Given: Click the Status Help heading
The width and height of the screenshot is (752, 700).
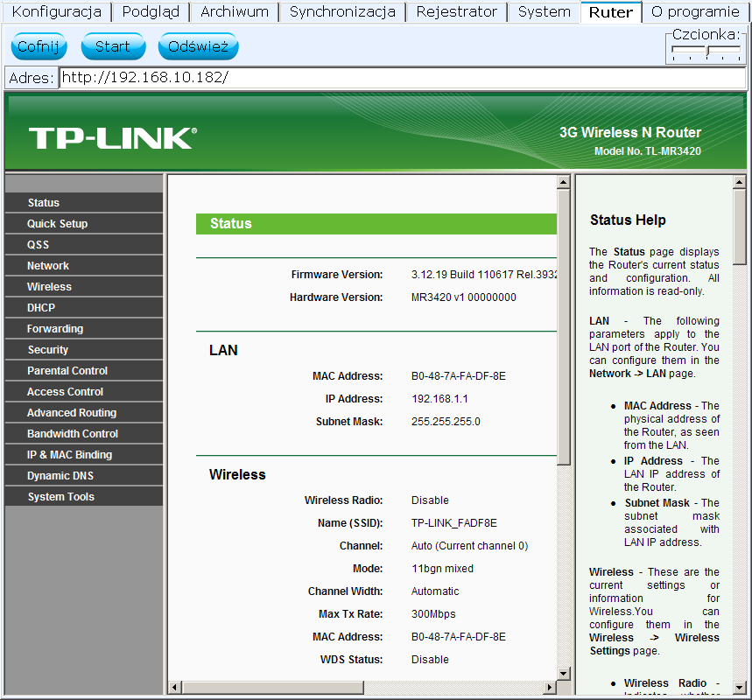Looking at the screenshot, I should 628,220.
